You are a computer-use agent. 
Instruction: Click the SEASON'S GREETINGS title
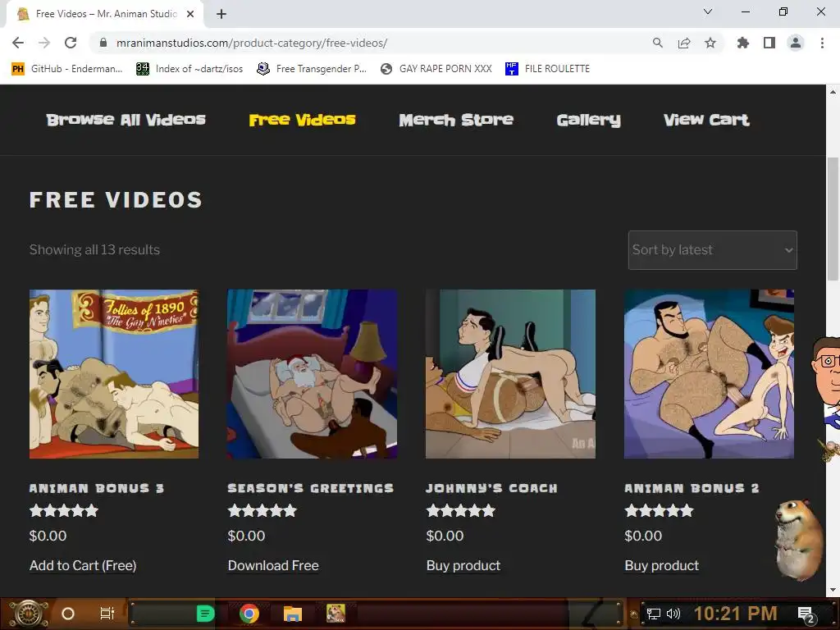(311, 488)
